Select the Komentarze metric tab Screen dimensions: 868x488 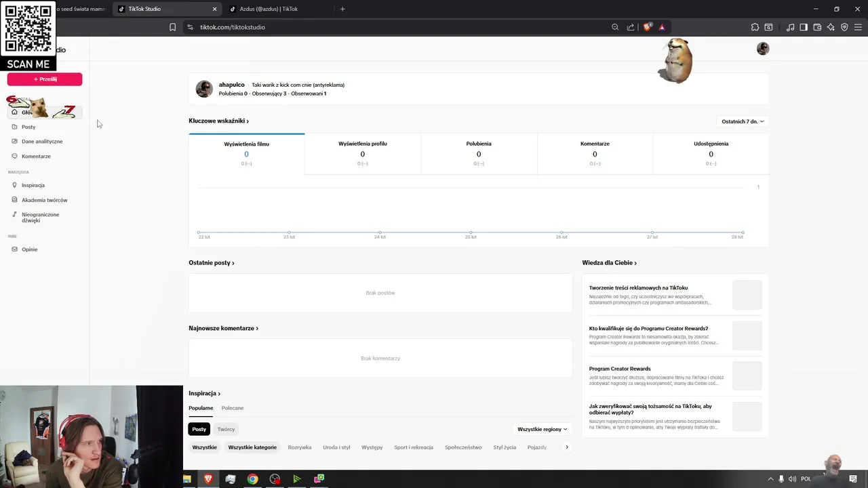[x=595, y=154]
